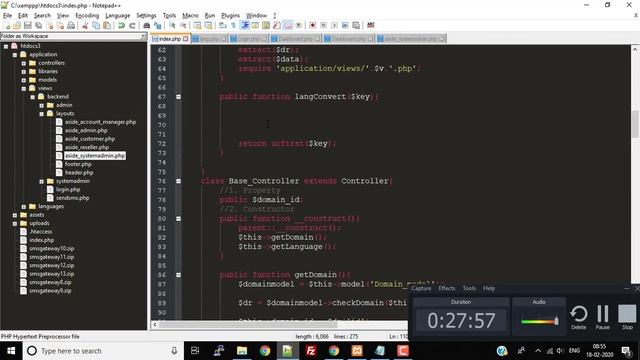Open aside_admin.php in the file tree

(x=86, y=131)
